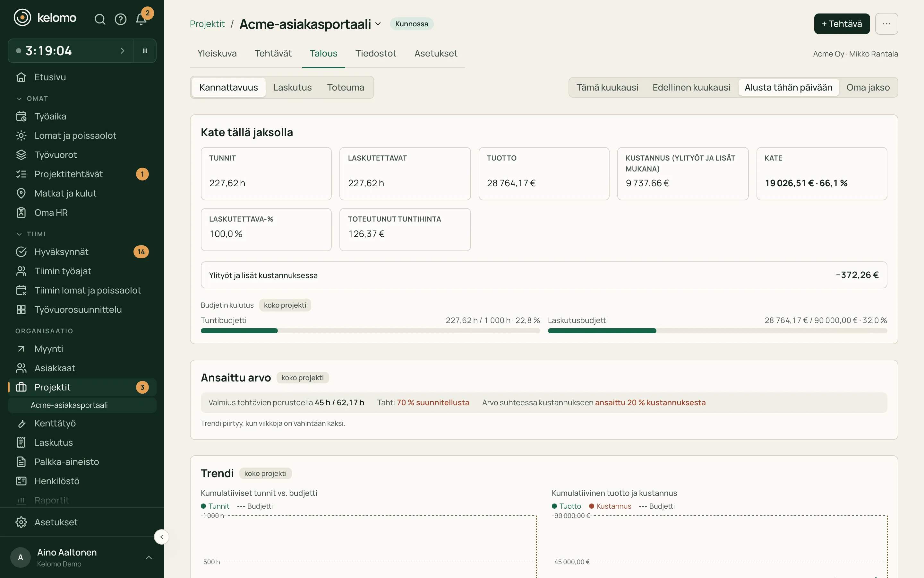This screenshot has width=924, height=578.
Task: Click the Hyväksynnät badge showing 14
Action: (141, 251)
